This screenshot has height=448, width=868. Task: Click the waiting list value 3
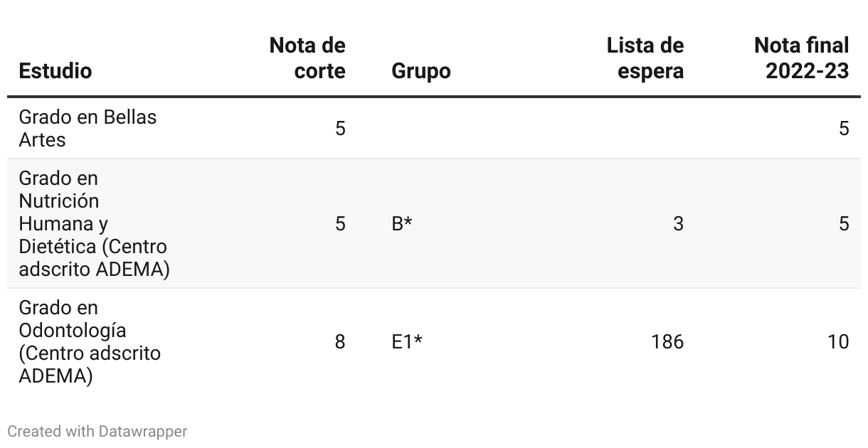coord(678,224)
